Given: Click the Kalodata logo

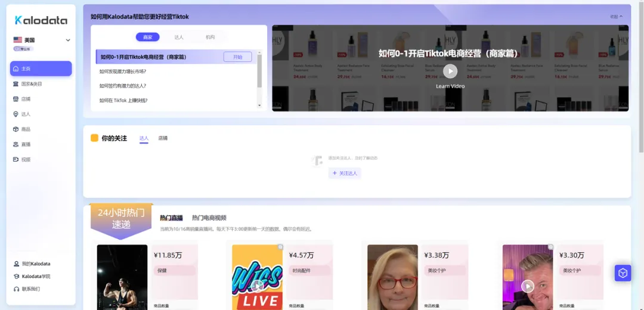Looking at the screenshot, I should pos(41,20).
